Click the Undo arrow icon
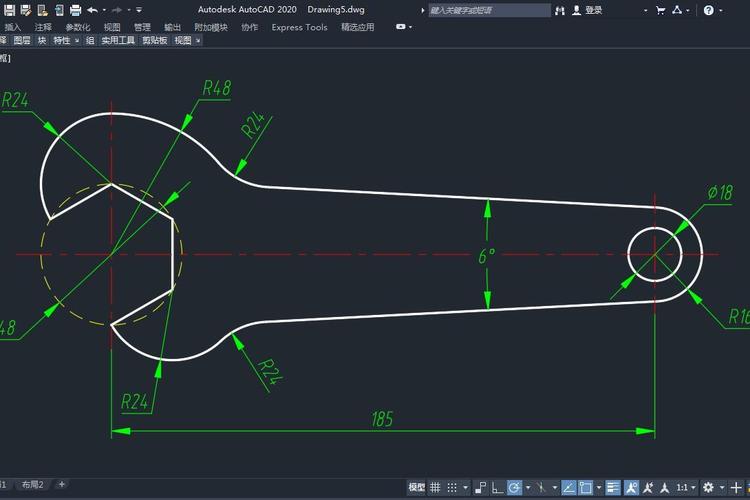 92,10
